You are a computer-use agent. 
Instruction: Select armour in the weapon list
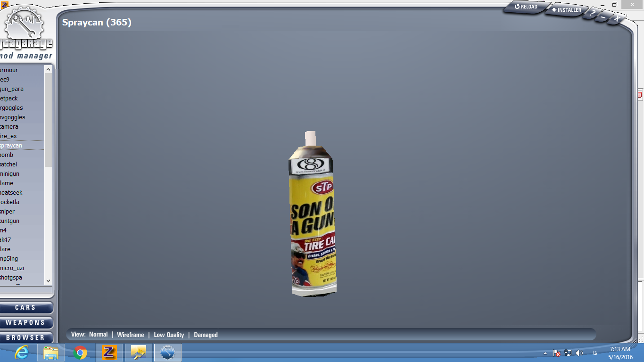[22, 70]
